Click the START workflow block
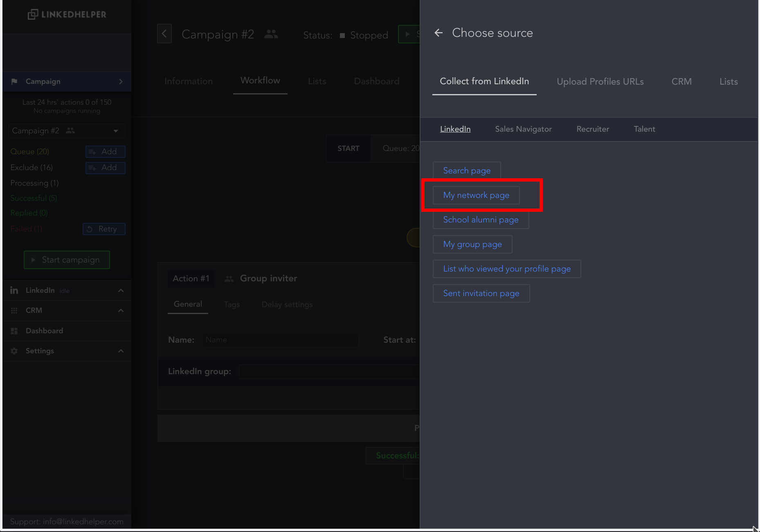The width and height of the screenshot is (760, 532). [349, 148]
